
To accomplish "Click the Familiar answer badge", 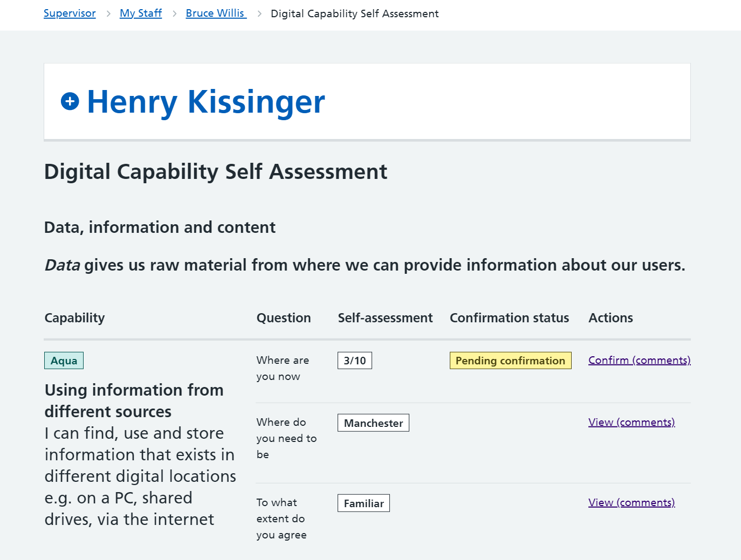I will coord(363,503).
